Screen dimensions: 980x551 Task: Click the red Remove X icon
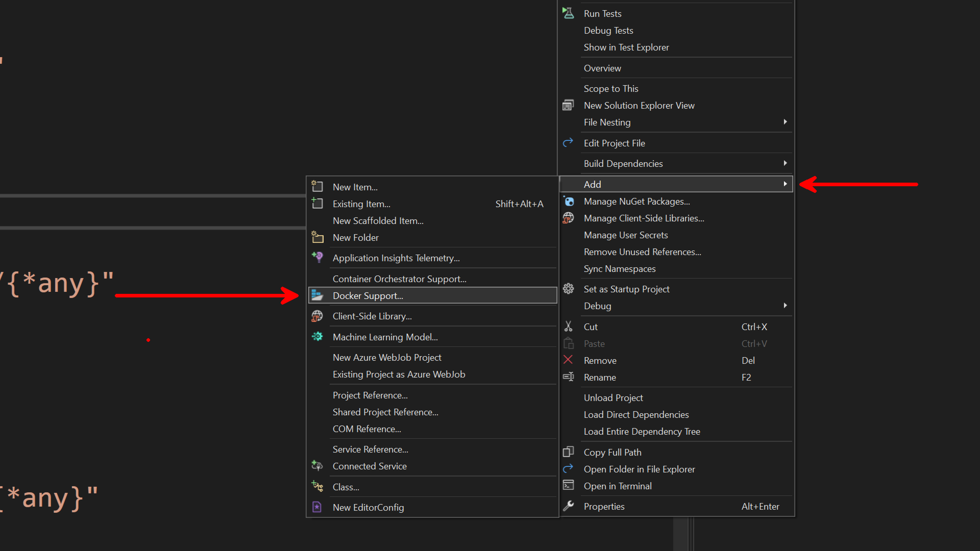pyautogui.click(x=568, y=360)
